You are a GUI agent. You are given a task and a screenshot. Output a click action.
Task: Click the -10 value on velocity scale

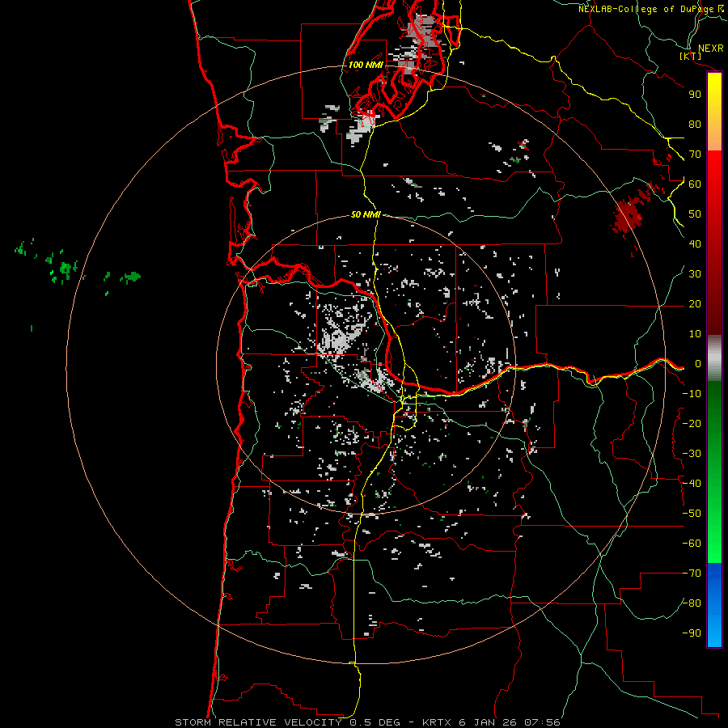pyautogui.click(x=692, y=394)
